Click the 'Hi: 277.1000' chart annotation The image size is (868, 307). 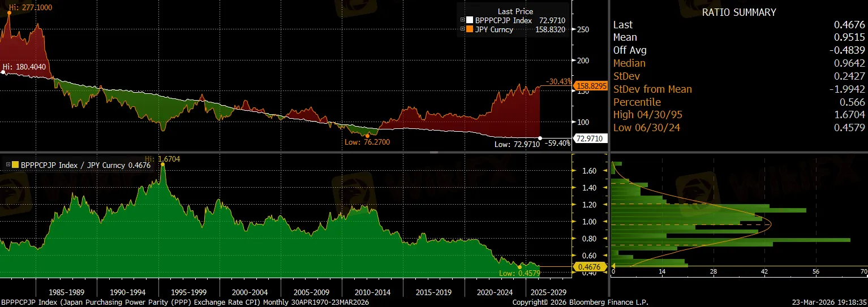click(30, 6)
